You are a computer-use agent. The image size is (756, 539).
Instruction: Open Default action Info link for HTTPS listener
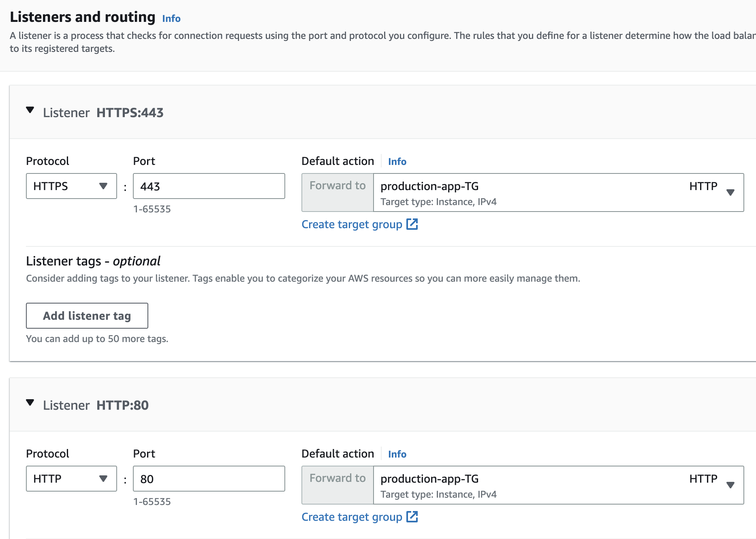coord(397,162)
